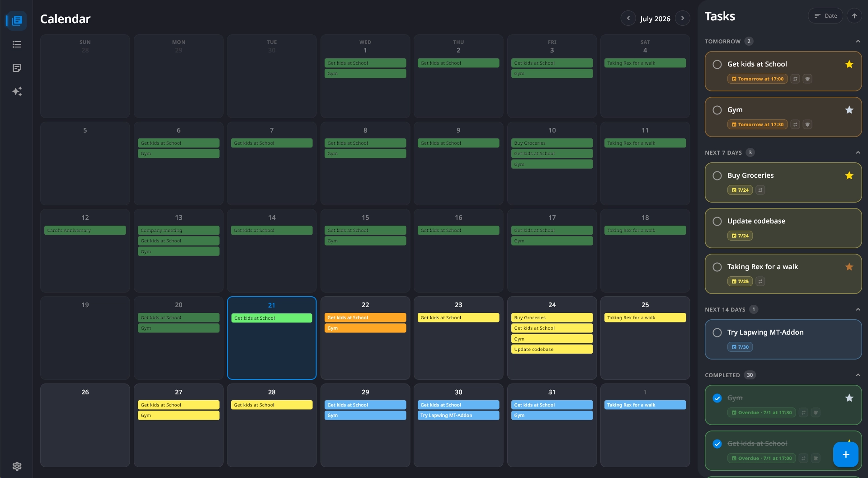Screen dimensions: 868x478
Task: Click the Tomorrow at 17:00 date chip
Action: pos(757,79)
